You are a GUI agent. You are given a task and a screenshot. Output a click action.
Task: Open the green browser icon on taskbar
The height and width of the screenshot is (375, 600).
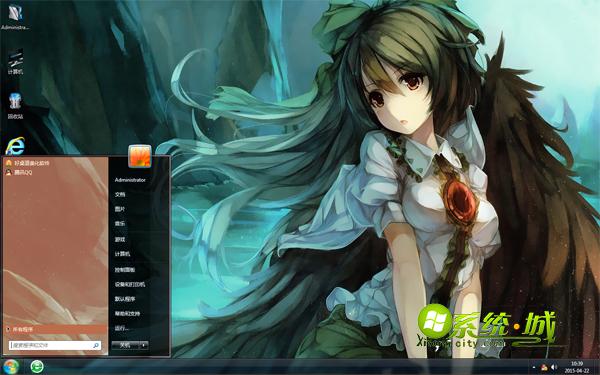pos(37,367)
